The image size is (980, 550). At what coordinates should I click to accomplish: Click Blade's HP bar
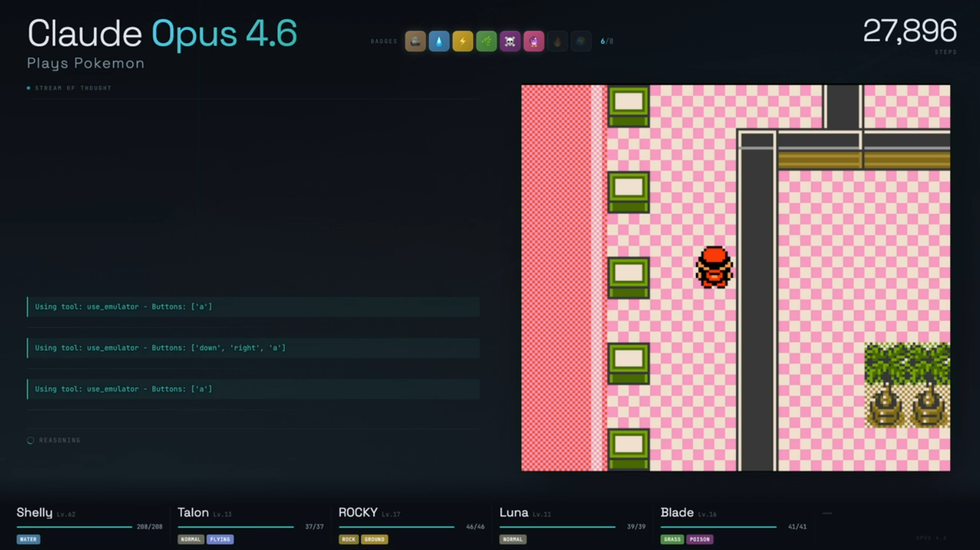coord(719,527)
